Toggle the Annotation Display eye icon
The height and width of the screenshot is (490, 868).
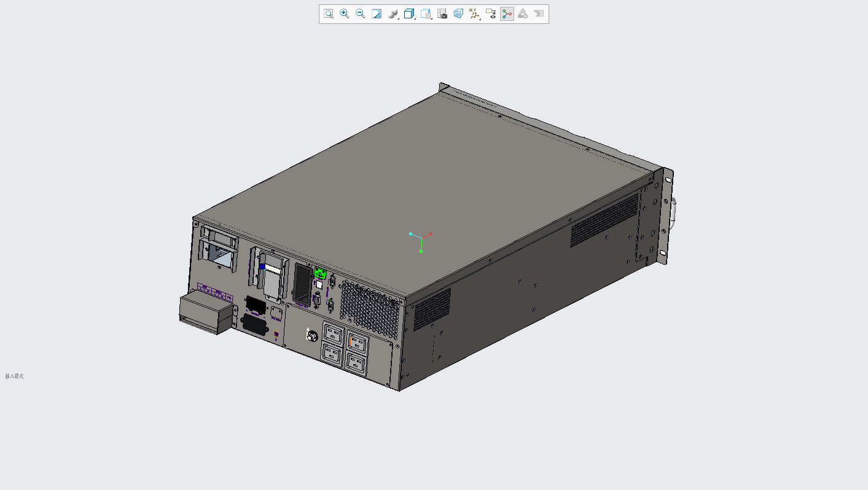pyautogui.click(x=491, y=14)
